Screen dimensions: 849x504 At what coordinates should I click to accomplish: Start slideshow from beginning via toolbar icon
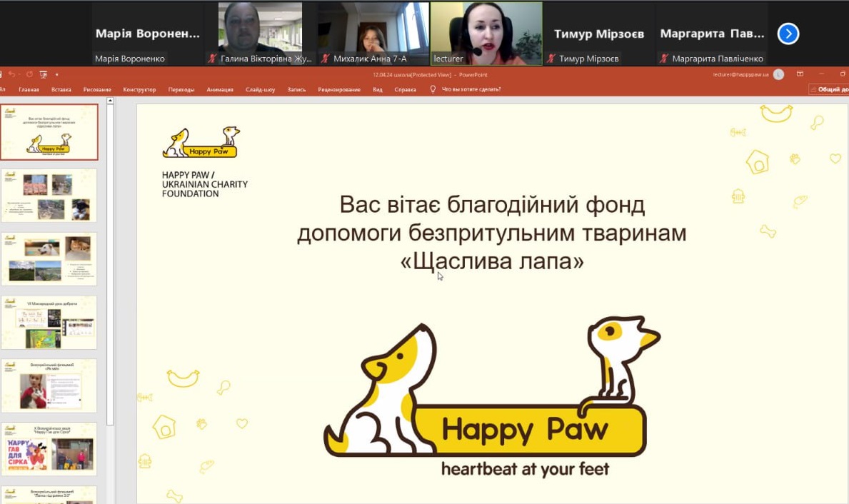tap(44, 74)
